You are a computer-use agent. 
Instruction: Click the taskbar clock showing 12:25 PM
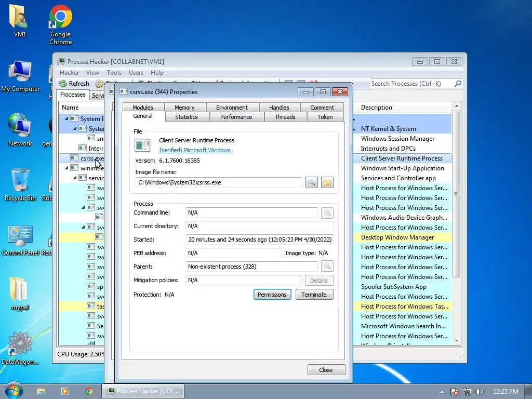coord(506,392)
